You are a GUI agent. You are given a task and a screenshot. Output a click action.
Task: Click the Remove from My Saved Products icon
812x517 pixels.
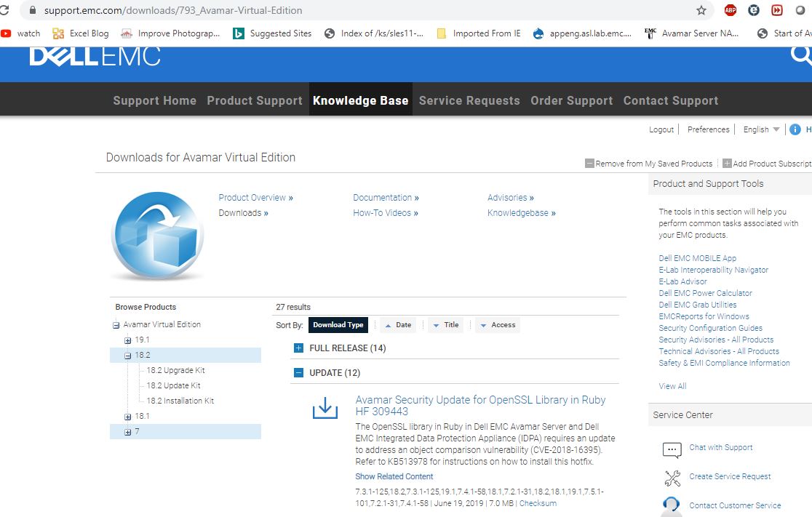coord(589,163)
